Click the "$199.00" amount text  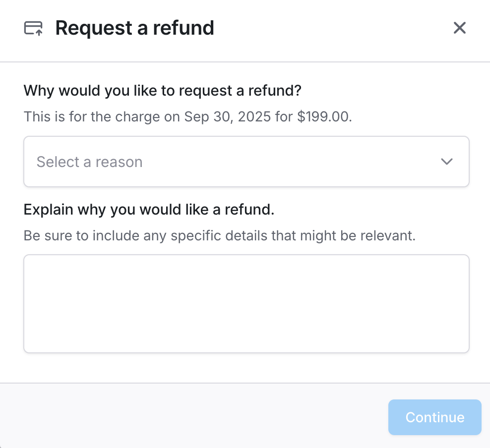[324, 117]
